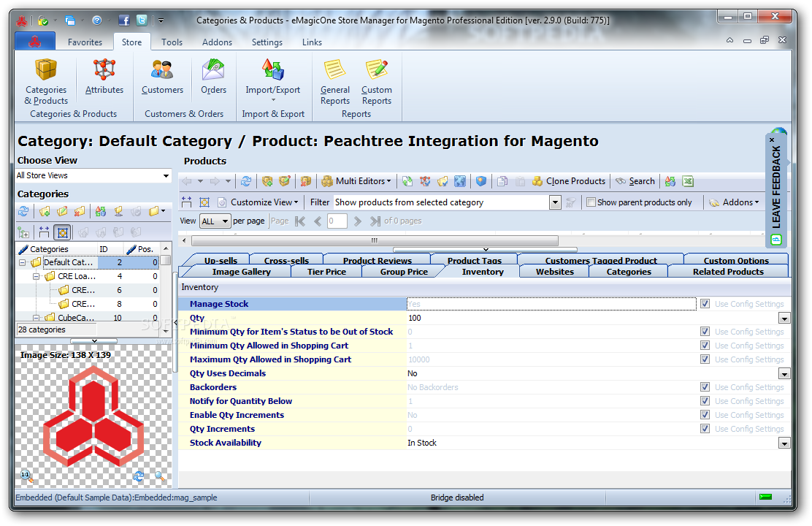Open the Qty value dropdown
Image resolution: width=812 pixels, height=526 pixels.
click(x=784, y=319)
